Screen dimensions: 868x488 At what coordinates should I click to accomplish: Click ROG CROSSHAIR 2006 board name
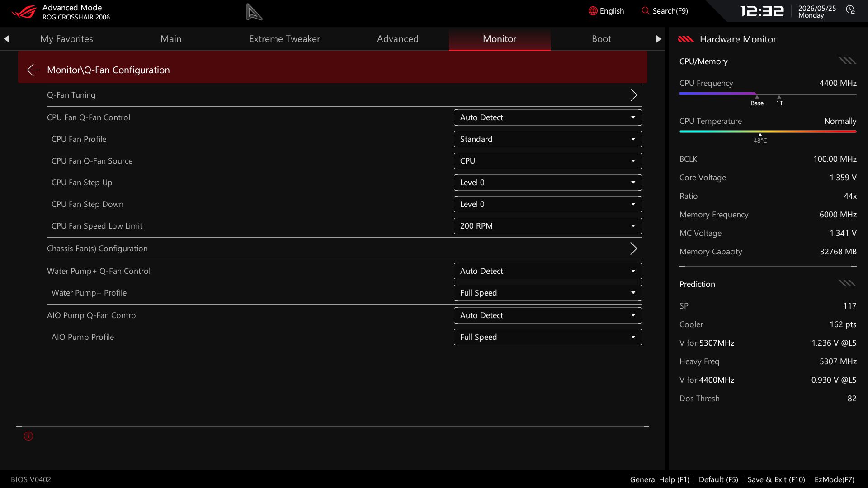(x=76, y=17)
